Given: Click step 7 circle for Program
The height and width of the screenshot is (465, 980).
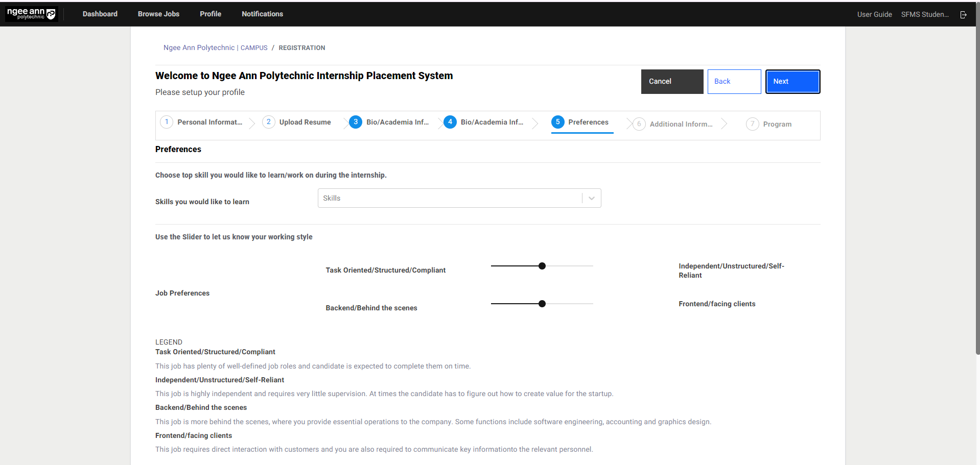Looking at the screenshot, I should 752,124.
